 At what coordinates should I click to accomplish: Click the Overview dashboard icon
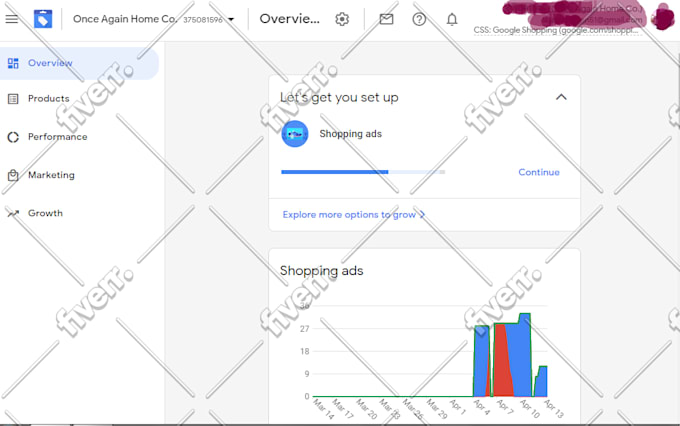pos(13,63)
